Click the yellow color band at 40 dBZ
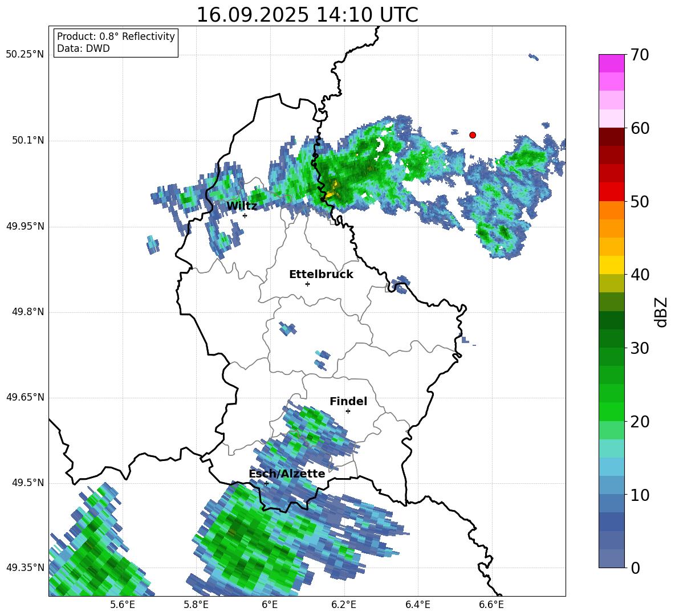 pyautogui.click(x=611, y=265)
